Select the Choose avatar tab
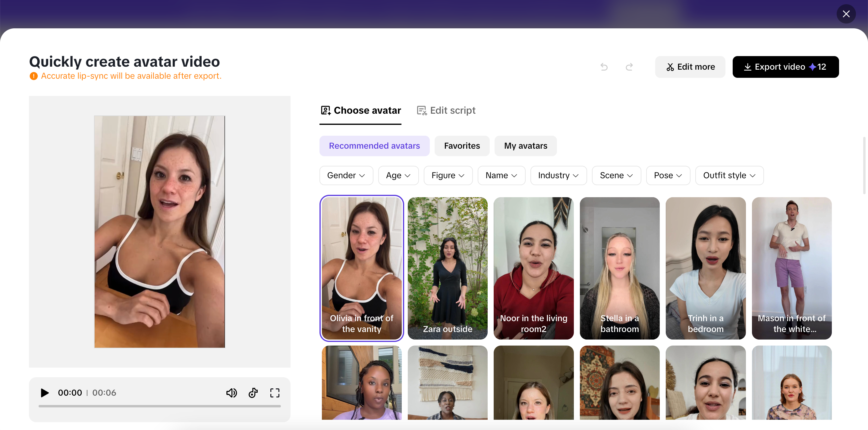 click(360, 110)
